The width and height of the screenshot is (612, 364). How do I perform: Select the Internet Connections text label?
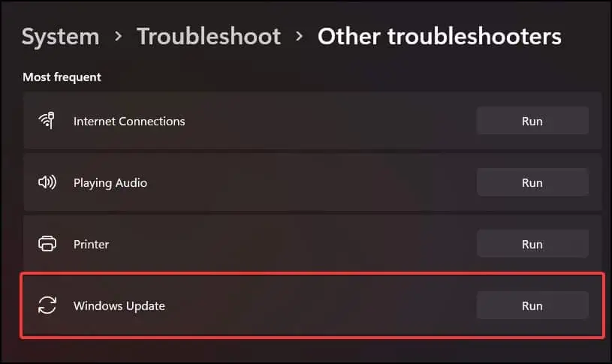tap(129, 121)
